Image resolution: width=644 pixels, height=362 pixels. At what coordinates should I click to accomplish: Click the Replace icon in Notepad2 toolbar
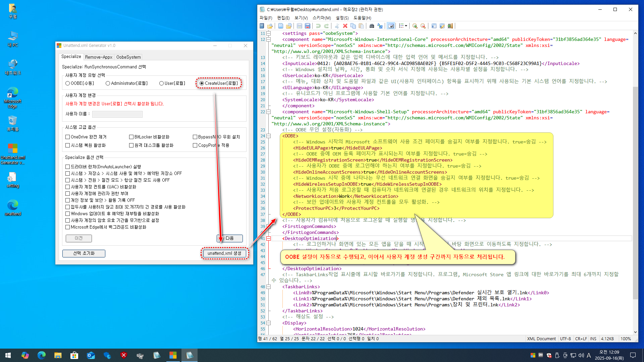coord(380,26)
